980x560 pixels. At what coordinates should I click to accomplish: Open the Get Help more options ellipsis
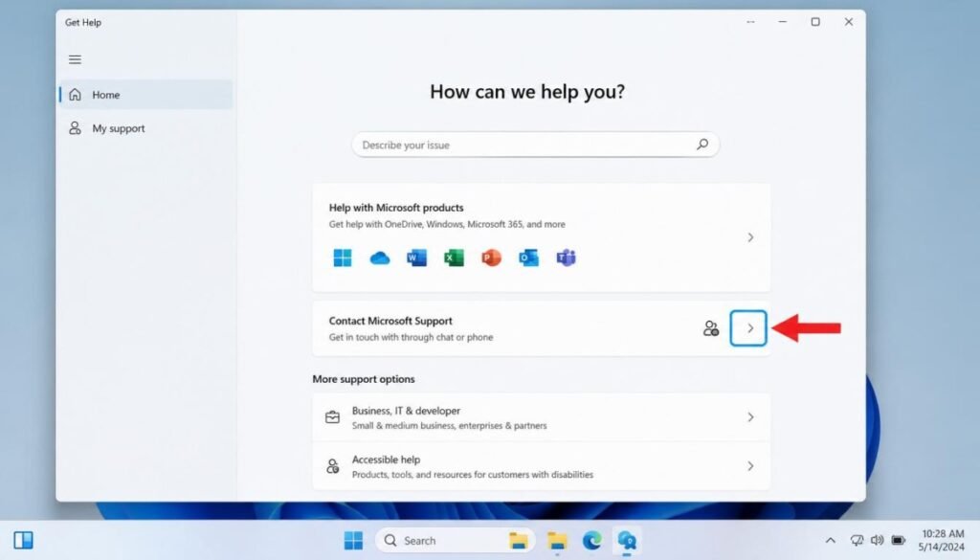pos(750,22)
